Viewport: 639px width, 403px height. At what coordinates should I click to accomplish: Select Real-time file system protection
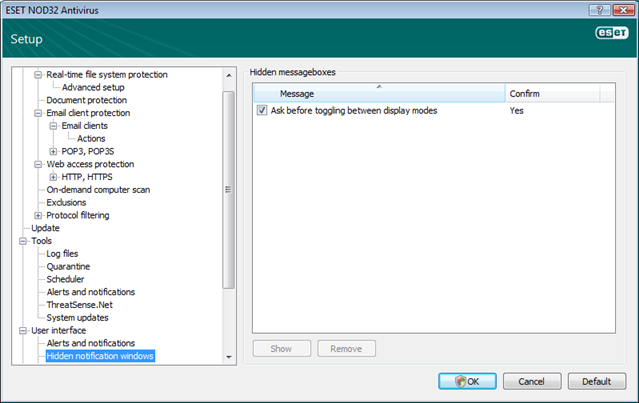(x=107, y=75)
